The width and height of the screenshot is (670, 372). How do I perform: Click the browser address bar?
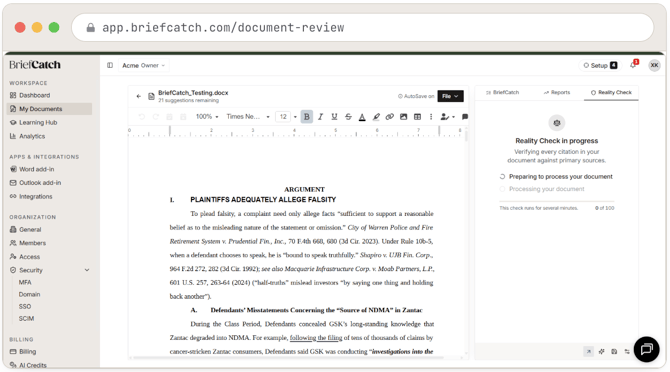362,27
